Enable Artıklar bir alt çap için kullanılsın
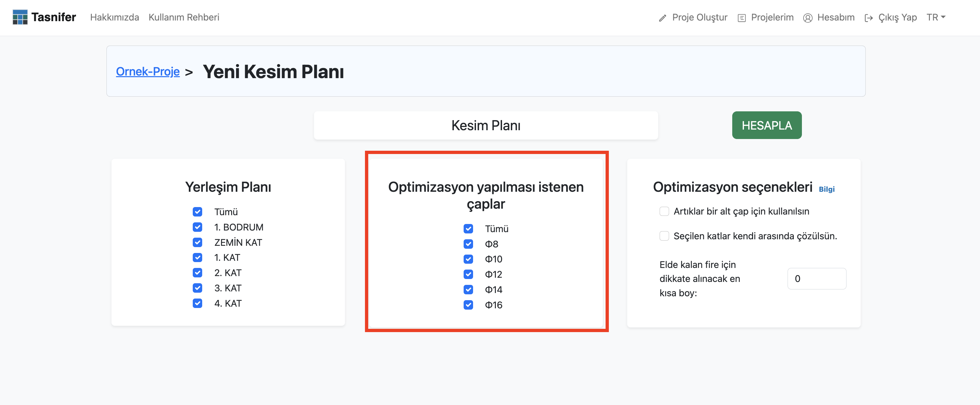The height and width of the screenshot is (405, 980). click(x=664, y=211)
